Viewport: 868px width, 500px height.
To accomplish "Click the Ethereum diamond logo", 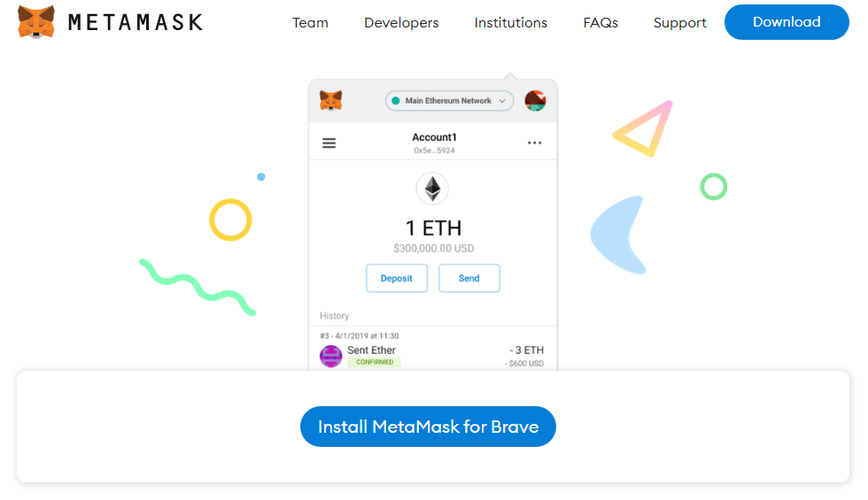I will click(432, 188).
